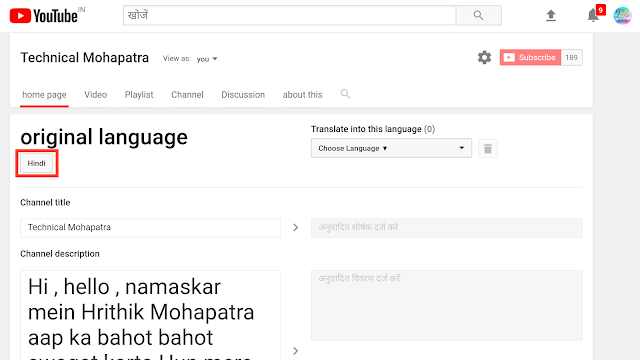
Task: Open the about this tab
Action: click(x=302, y=95)
